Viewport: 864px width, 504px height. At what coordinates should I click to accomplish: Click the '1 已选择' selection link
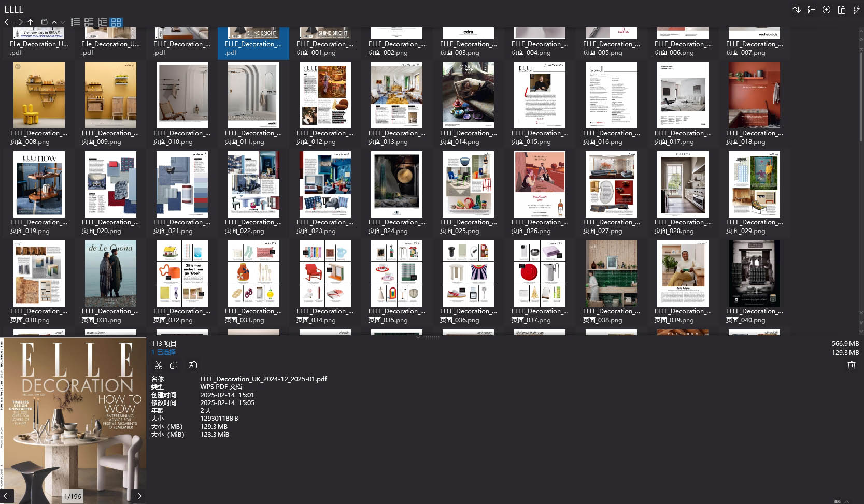coord(164,352)
